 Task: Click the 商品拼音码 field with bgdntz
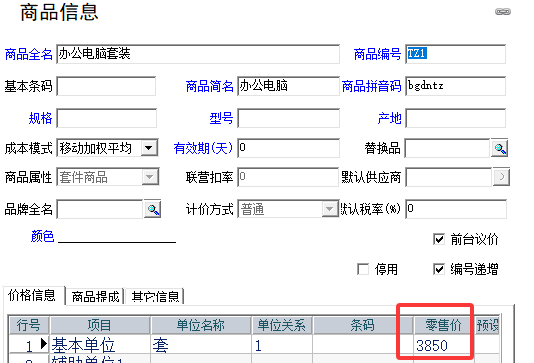pyautogui.click(x=455, y=86)
